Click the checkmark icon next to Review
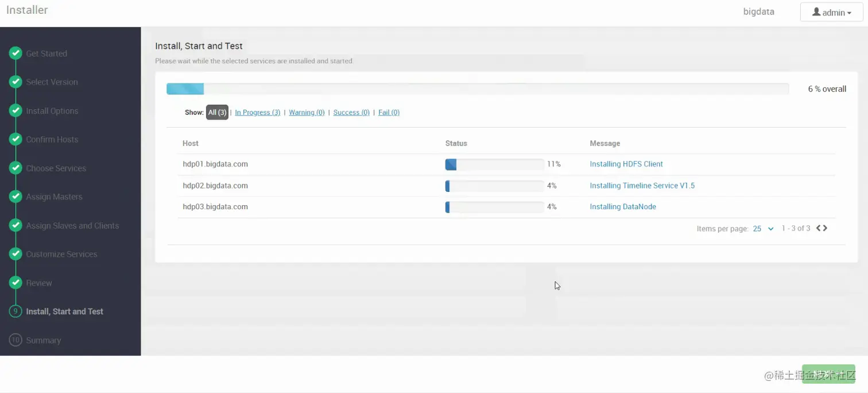 point(15,283)
